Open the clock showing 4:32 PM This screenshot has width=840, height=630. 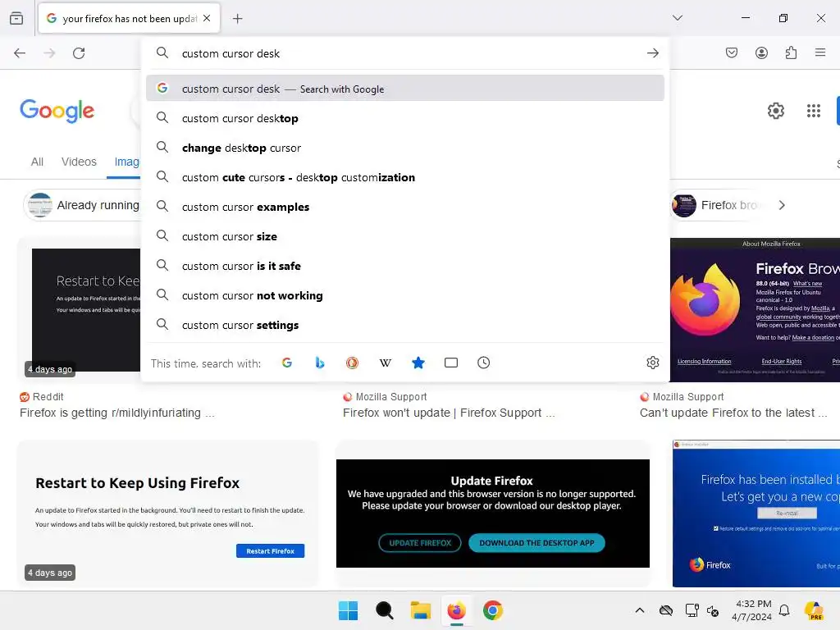click(x=753, y=610)
